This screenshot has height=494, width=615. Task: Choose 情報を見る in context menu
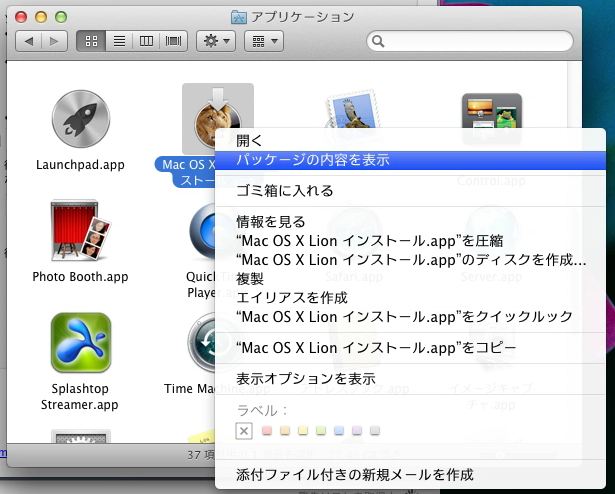410,222
